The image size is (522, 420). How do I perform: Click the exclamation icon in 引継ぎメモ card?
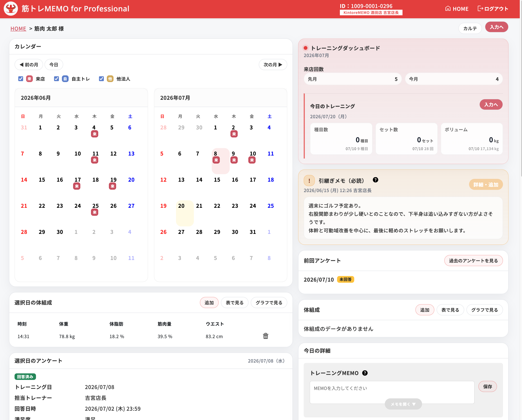(x=309, y=181)
